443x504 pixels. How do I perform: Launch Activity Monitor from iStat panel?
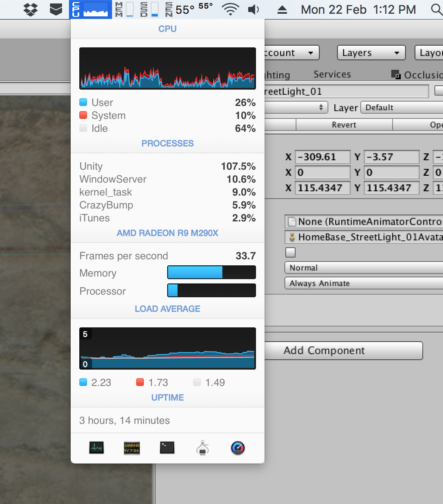point(97,448)
